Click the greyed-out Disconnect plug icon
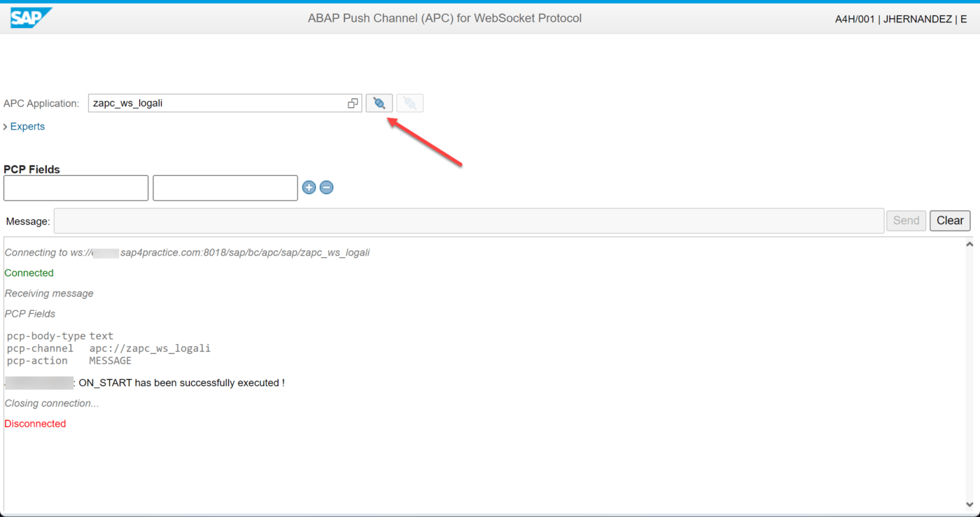Screen dimensions: 980x517 (410, 104)
